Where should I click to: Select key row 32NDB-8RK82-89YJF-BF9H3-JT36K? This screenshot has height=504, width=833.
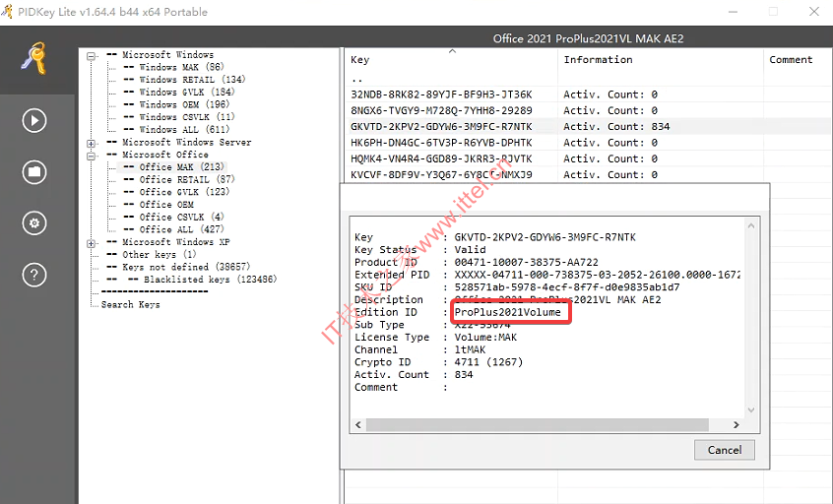(441, 94)
